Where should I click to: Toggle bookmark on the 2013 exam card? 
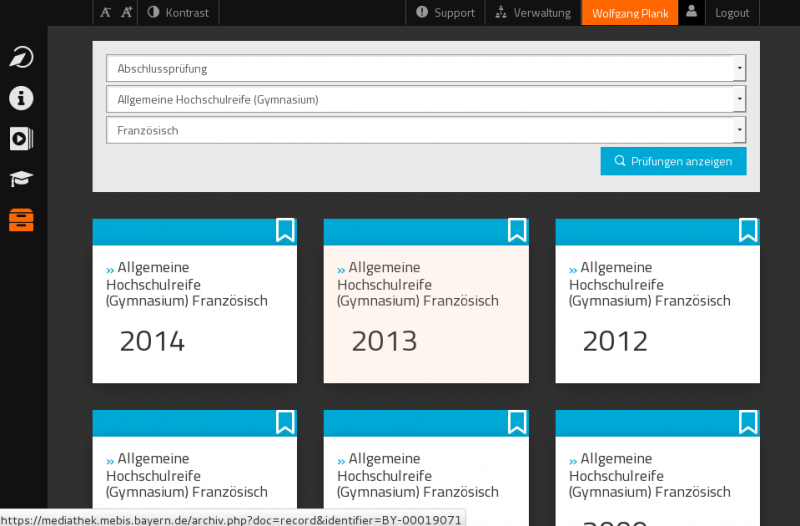point(516,230)
